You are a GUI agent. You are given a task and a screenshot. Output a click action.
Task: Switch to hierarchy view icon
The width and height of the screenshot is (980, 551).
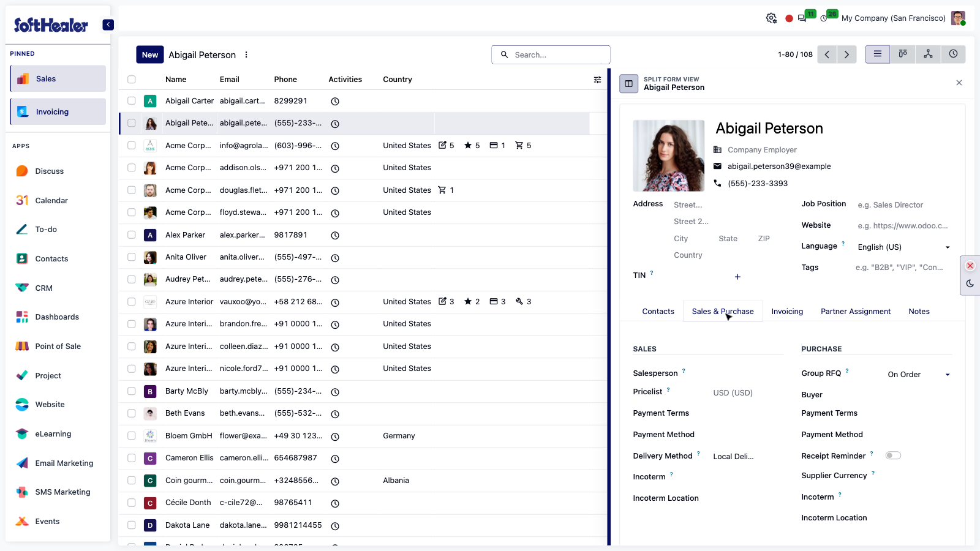[x=928, y=54]
